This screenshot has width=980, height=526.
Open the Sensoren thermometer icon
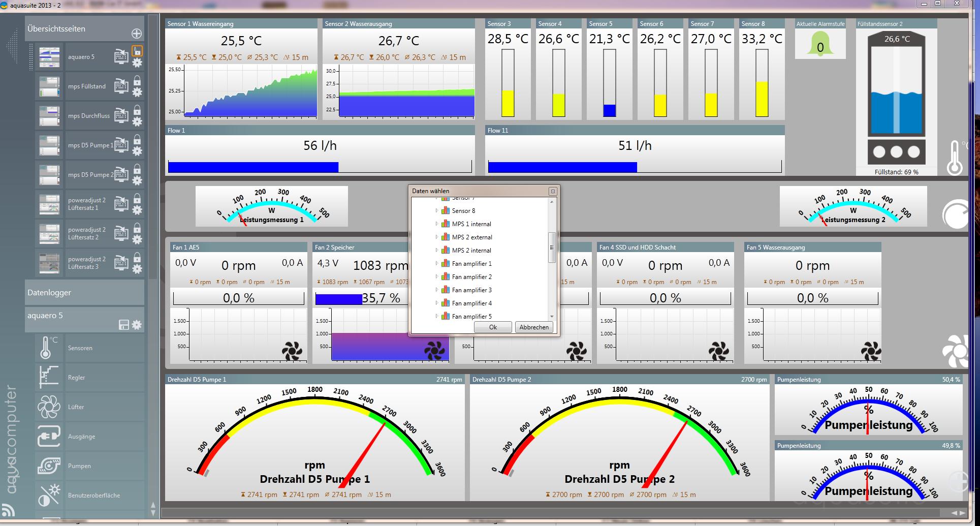tap(49, 348)
